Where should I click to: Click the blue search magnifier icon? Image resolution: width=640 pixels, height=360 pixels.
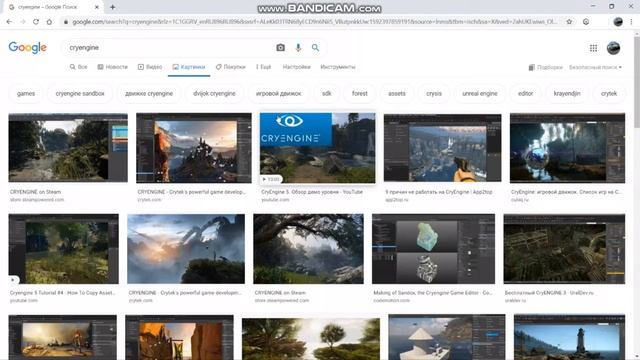[315, 48]
